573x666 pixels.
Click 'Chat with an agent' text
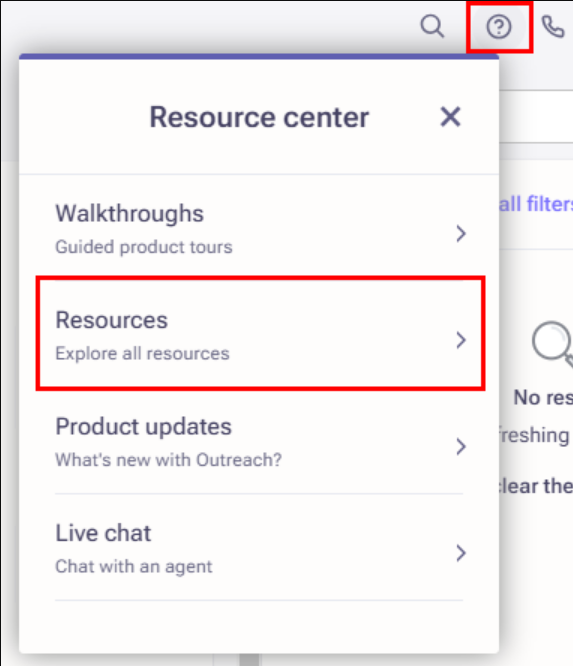(134, 567)
